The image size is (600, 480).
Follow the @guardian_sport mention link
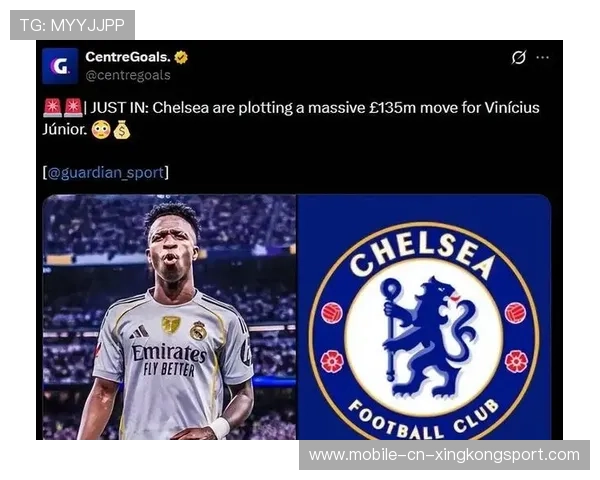[x=106, y=173]
